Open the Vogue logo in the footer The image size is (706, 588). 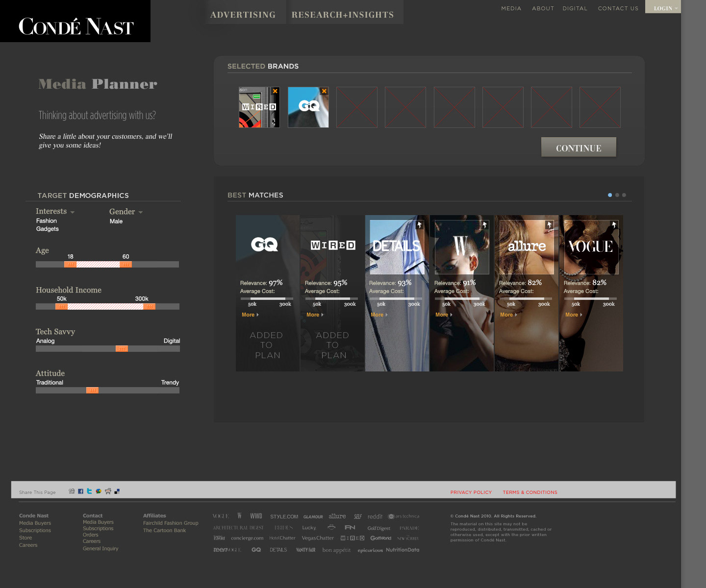click(x=221, y=516)
